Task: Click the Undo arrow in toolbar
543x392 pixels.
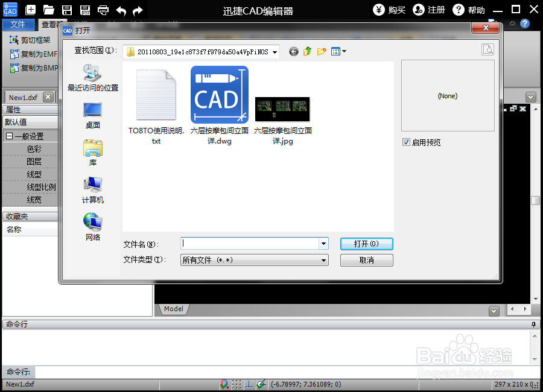Action: coord(123,10)
